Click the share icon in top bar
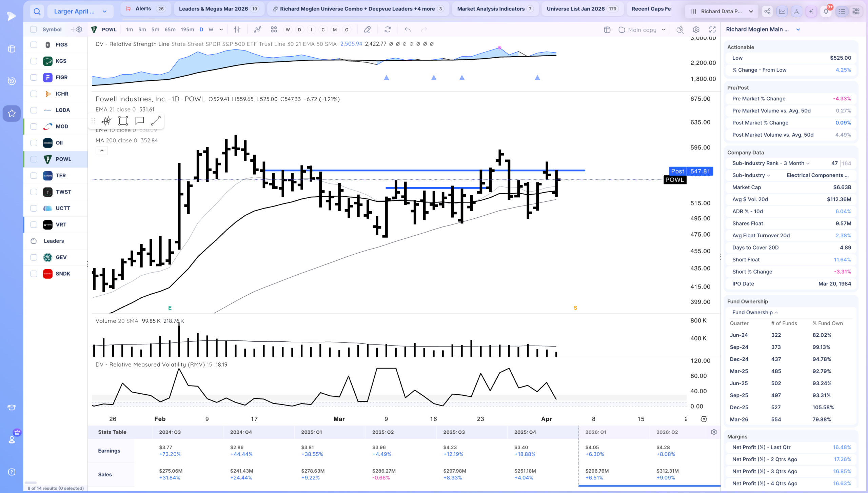The height and width of the screenshot is (493, 868). pyautogui.click(x=767, y=12)
